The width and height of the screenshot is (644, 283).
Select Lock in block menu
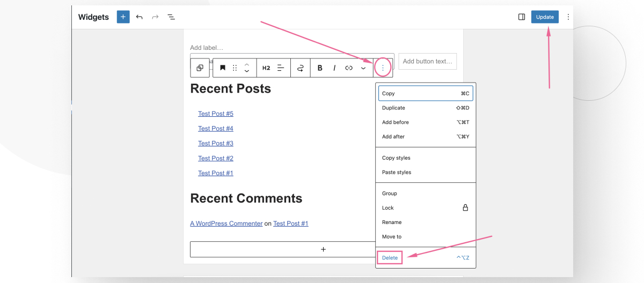tap(426, 208)
